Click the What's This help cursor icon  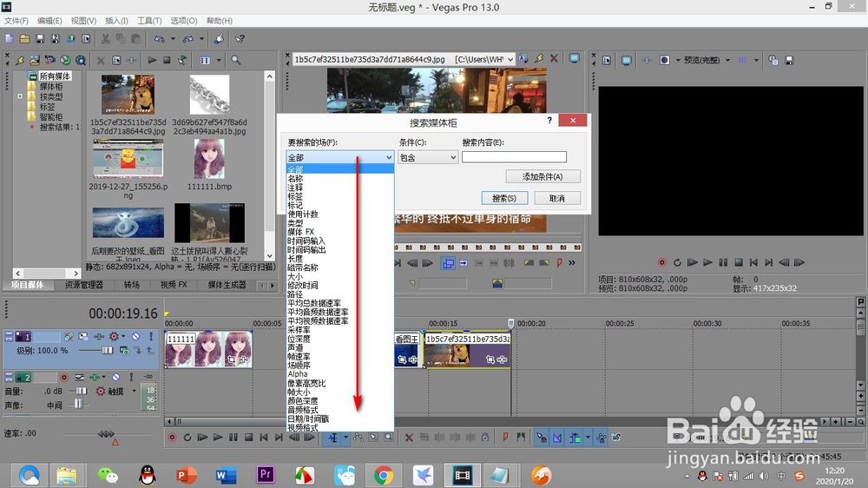pyautogui.click(x=240, y=39)
